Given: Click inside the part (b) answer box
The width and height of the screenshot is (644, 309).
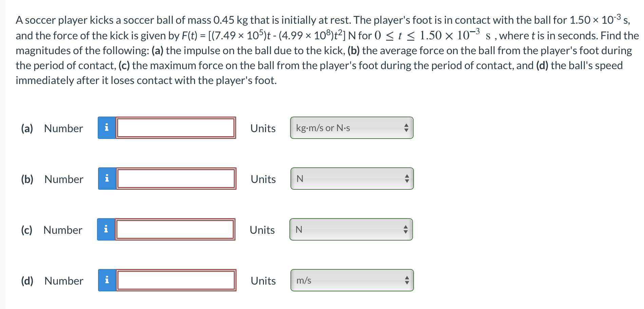Looking at the screenshot, I should click(x=175, y=179).
